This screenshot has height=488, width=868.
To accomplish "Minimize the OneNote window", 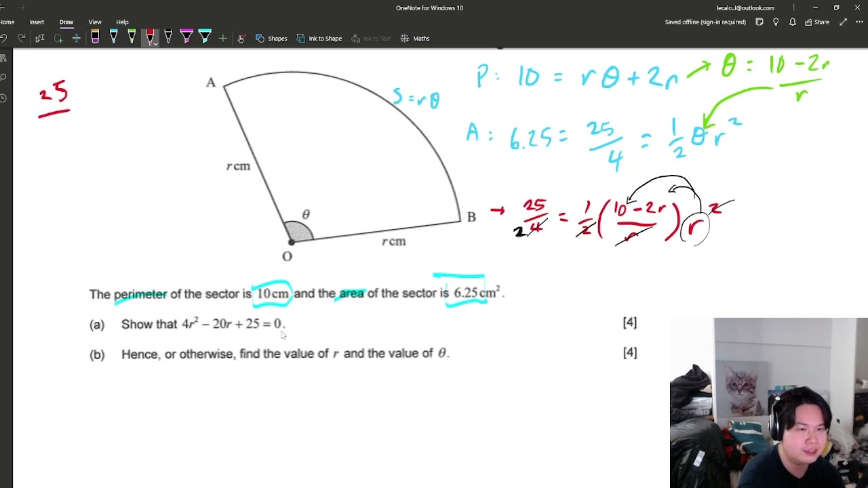I will pyautogui.click(x=815, y=7).
